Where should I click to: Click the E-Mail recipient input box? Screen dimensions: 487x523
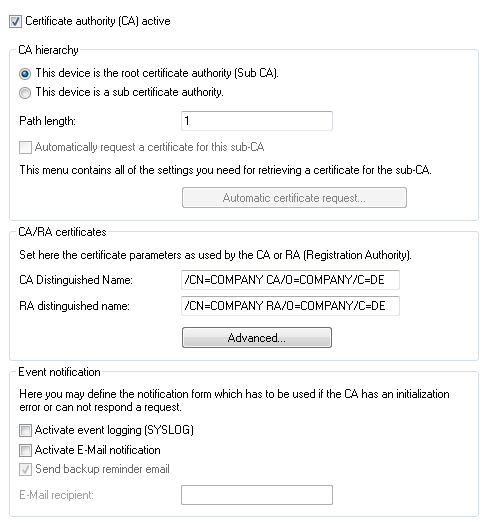pos(257,495)
